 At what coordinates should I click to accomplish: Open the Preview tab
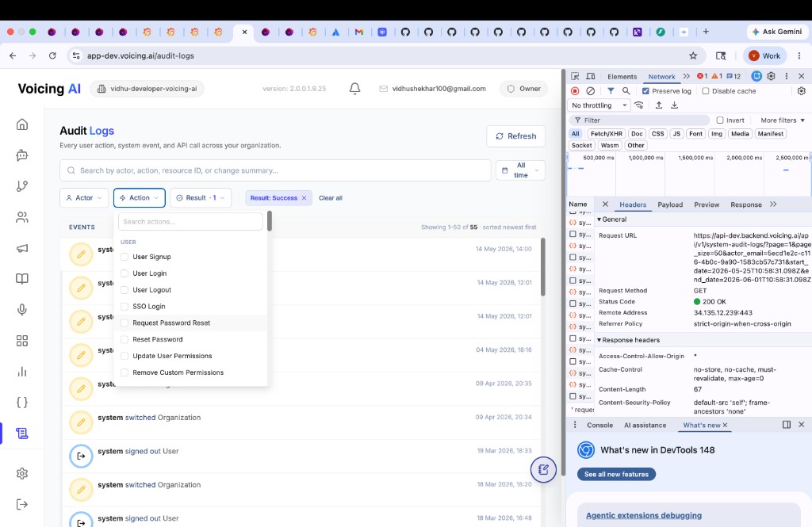point(707,204)
